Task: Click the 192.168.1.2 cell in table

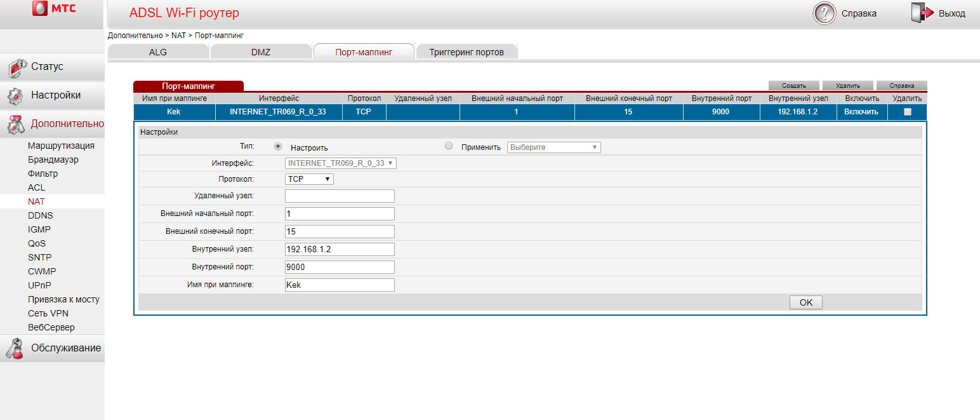Action: click(x=798, y=112)
